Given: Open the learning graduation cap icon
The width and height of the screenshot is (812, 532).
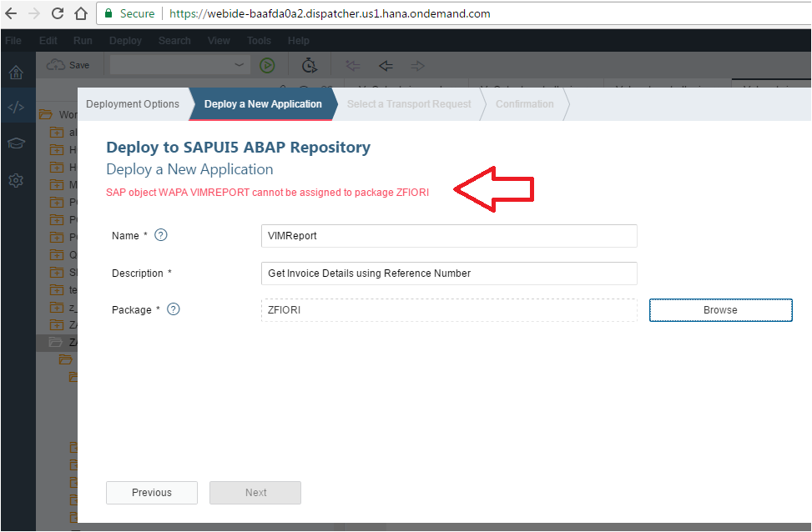Looking at the screenshot, I should coord(16,143).
